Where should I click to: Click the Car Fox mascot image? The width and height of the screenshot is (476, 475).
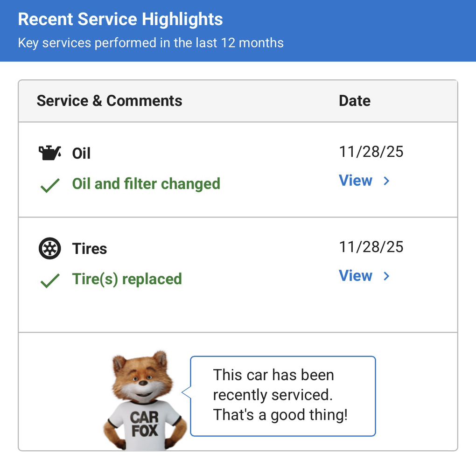pyautogui.click(x=144, y=401)
